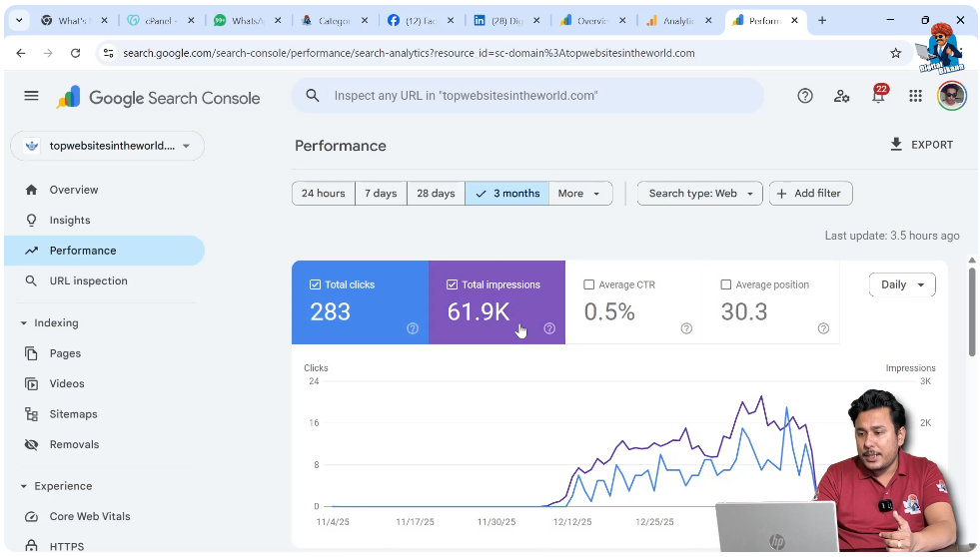This screenshot has width=980, height=557.
Task: Click the help icon on Total clicks card
Action: pyautogui.click(x=413, y=328)
